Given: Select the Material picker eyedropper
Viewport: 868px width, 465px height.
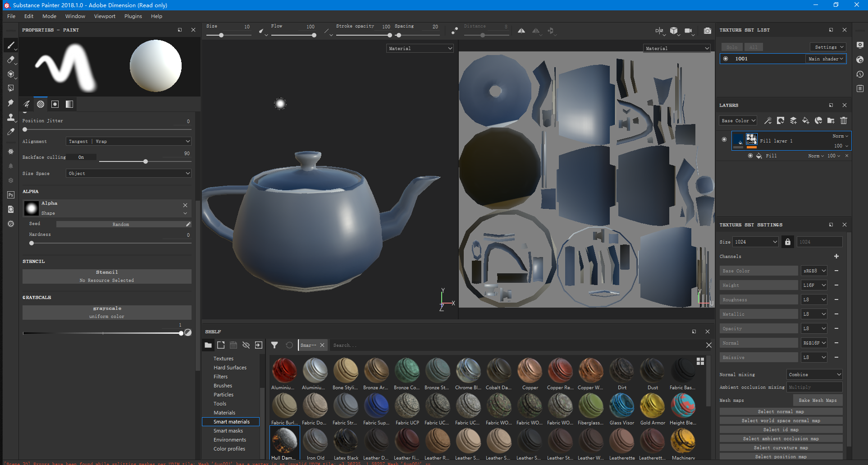Looking at the screenshot, I should 11,132.
